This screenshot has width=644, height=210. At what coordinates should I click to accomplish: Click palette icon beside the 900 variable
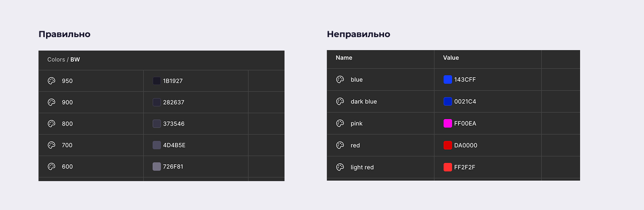[51, 102]
